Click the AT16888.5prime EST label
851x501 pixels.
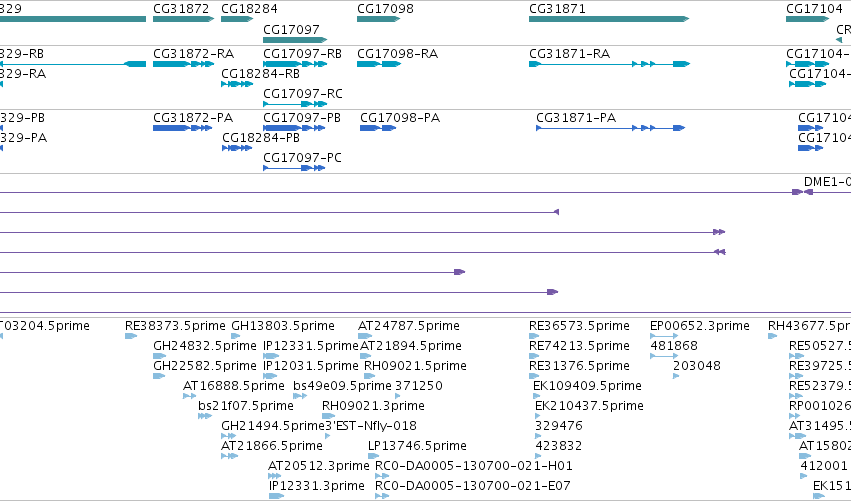233,386
